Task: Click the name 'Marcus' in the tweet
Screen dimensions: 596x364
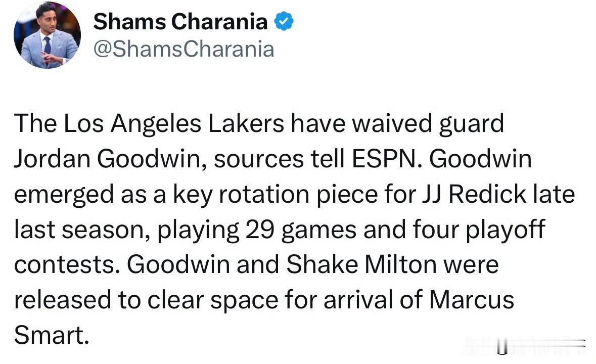Action: pos(472,300)
